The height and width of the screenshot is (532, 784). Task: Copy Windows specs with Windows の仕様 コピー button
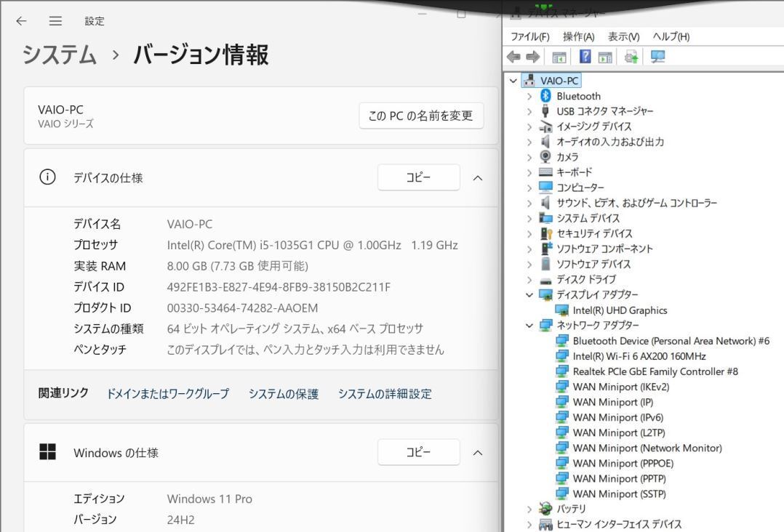[x=418, y=452]
